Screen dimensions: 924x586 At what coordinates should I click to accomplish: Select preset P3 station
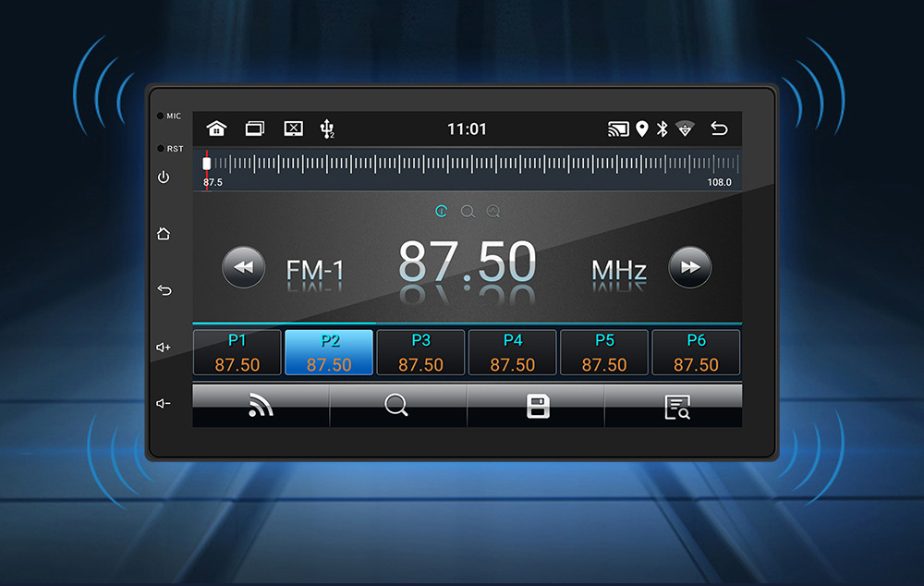coord(420,353)
